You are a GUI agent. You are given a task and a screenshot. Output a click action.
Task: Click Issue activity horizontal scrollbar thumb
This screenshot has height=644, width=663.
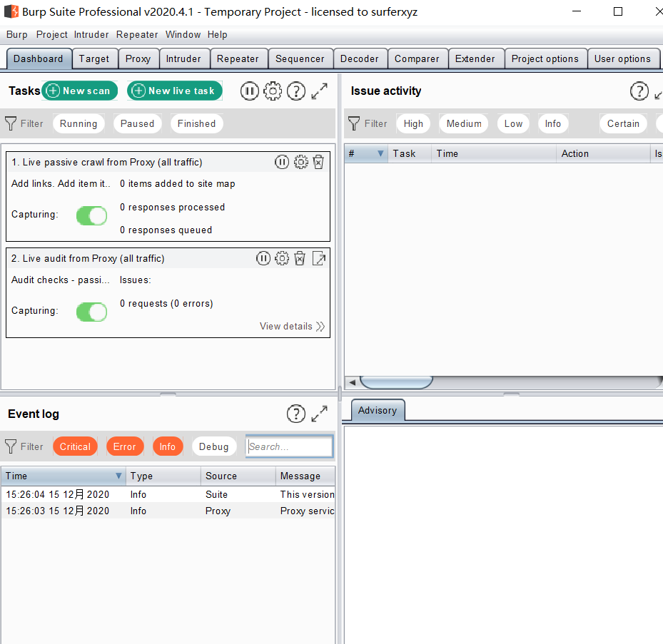pos(396,382)
